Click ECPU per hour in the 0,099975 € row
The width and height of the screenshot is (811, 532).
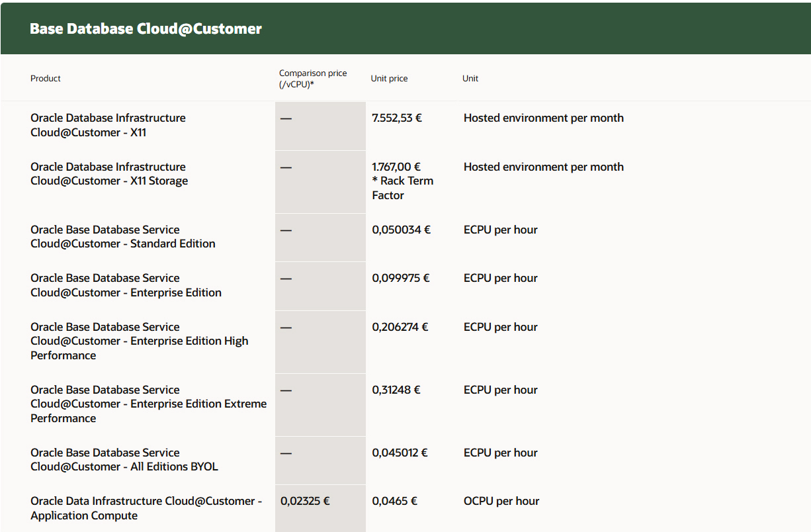click(501, 278)
